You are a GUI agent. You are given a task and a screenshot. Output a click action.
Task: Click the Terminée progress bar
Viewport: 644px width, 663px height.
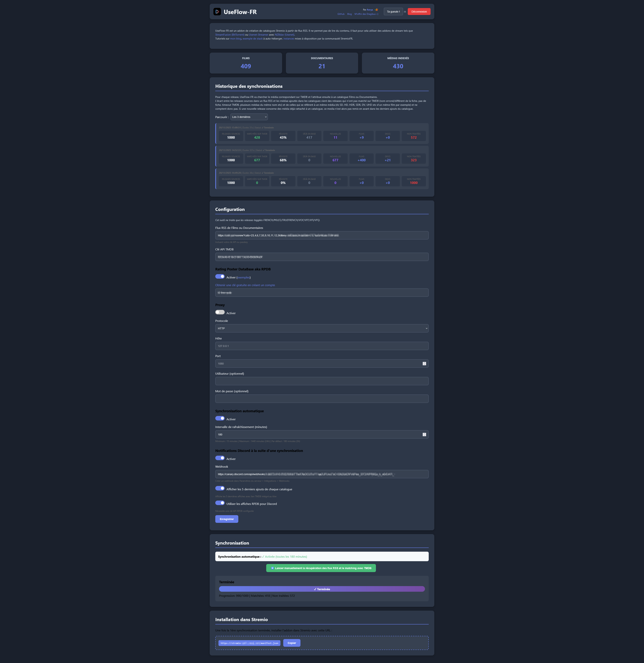pos(321,589)
